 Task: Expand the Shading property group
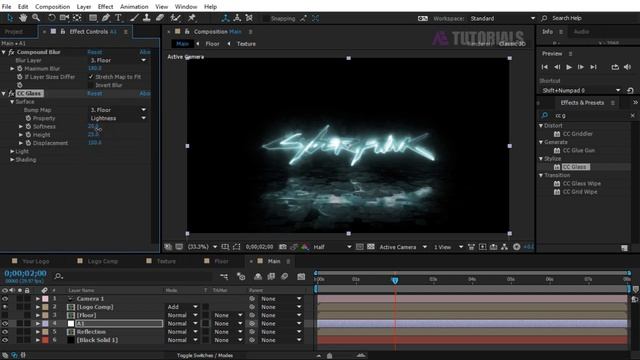12,160
